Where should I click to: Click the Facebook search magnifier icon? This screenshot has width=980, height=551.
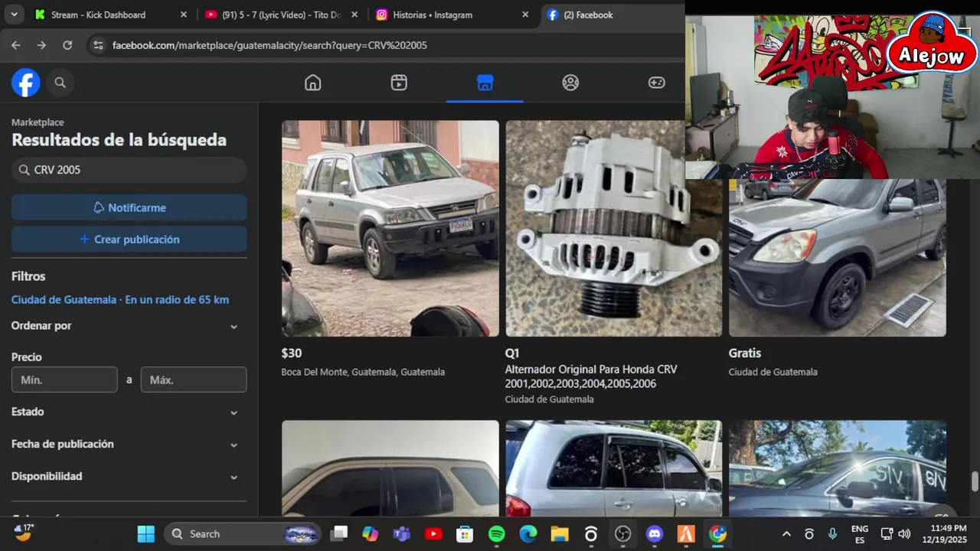[x=60, y=83]
